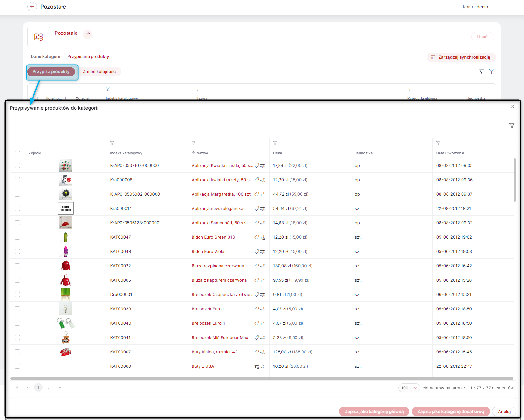The image size is (524, 420).
Task: Select checkbox for Kra000014 row
Action: tap(18, 208)
